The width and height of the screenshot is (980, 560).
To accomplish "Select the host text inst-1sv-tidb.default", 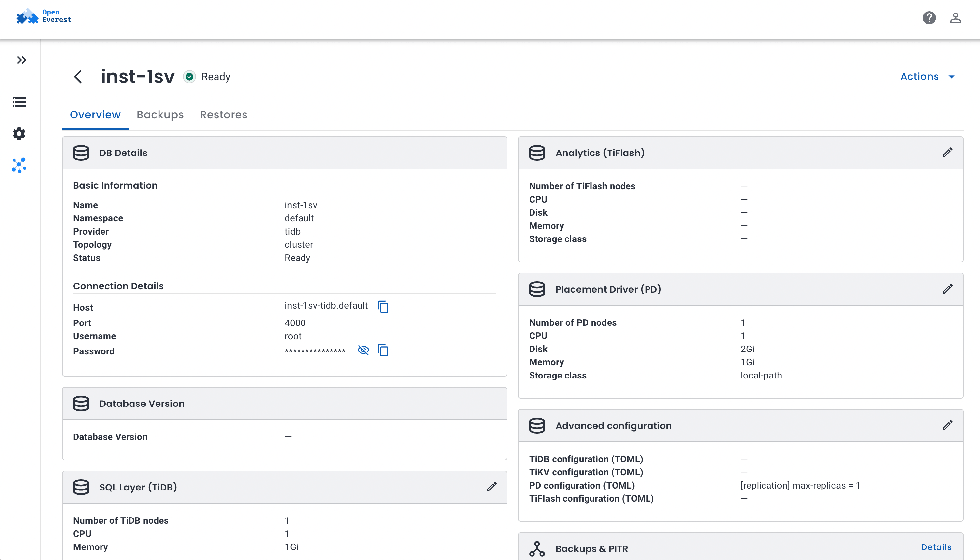I will pyautogui.click(x=326, y=305).
